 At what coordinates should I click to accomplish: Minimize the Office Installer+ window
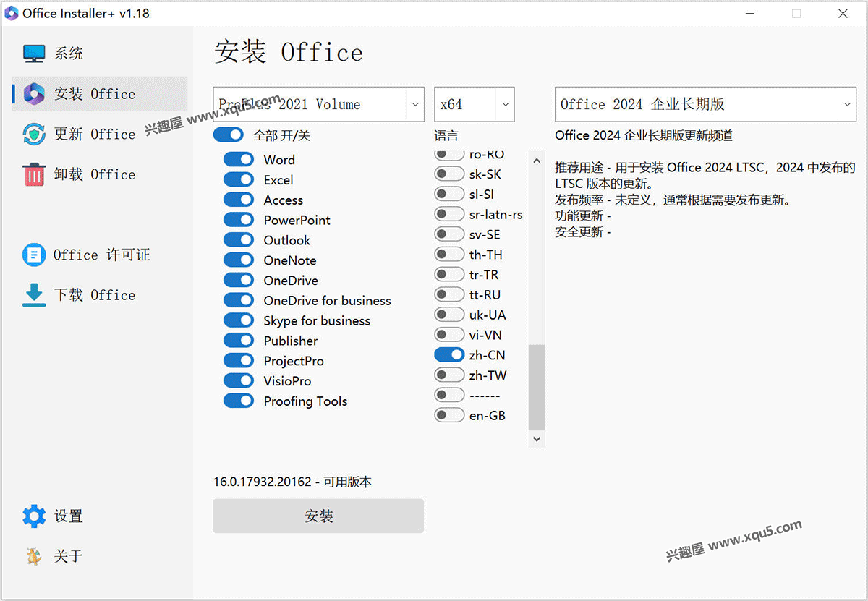pyautogui.click(x=750, y=13)
